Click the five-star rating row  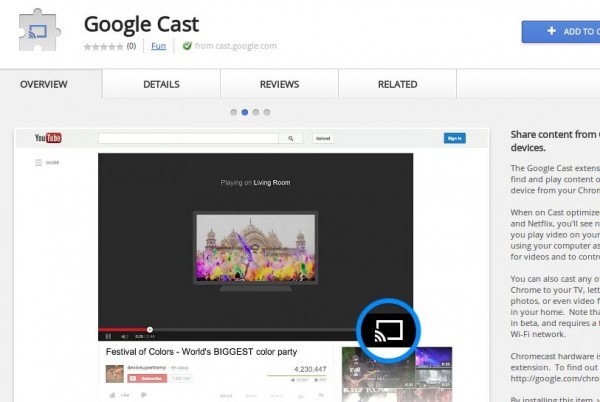tap(103, 46)
